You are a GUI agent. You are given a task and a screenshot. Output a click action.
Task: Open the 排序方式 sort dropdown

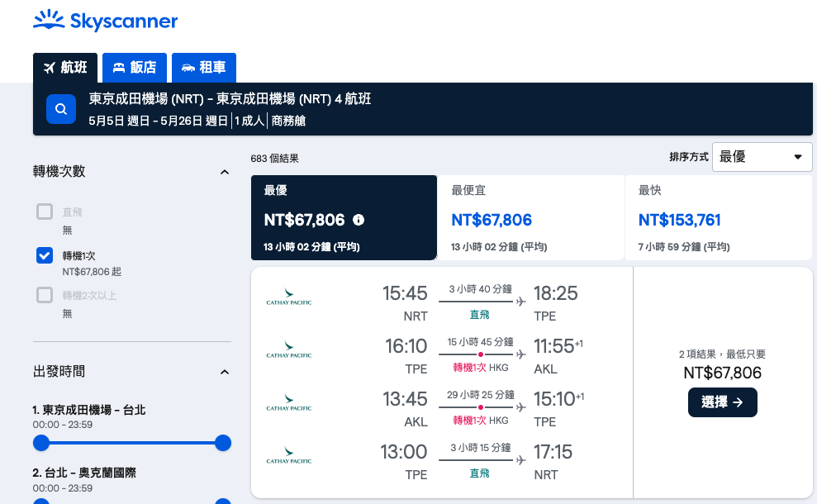click(762, 157)
